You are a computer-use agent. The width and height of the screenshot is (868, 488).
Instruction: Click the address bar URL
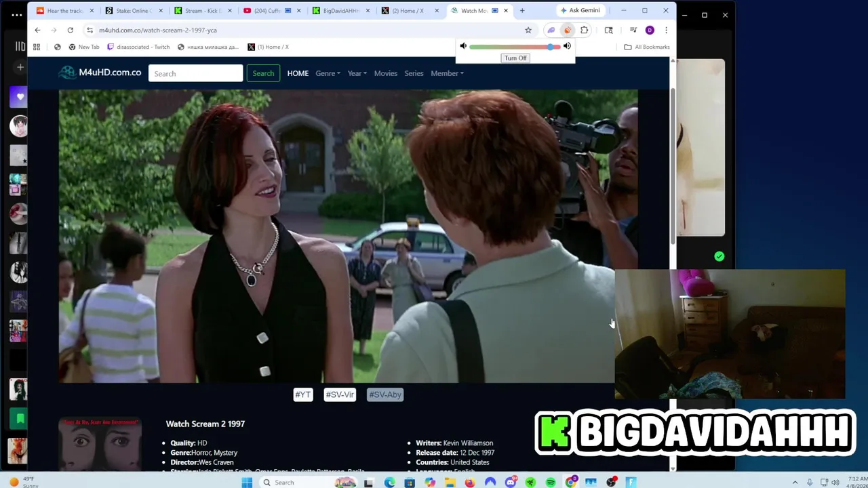(x=157, y=30)
